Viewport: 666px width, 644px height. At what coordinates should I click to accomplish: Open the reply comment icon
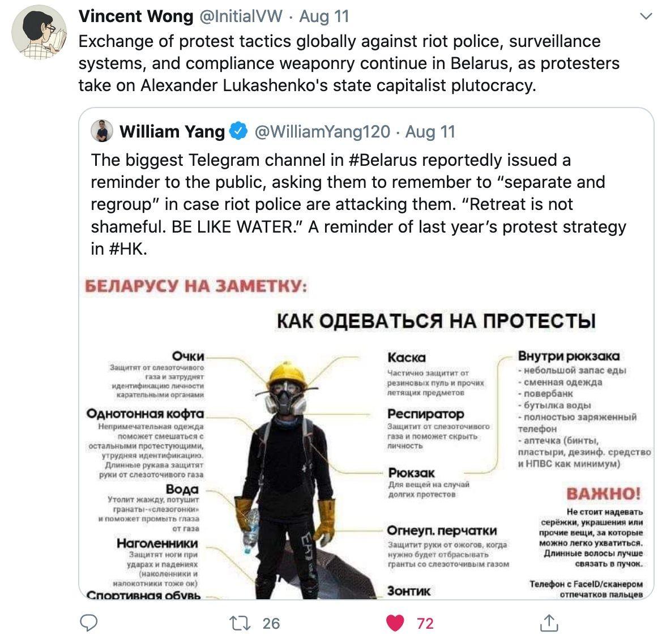(x=89, y=622)
